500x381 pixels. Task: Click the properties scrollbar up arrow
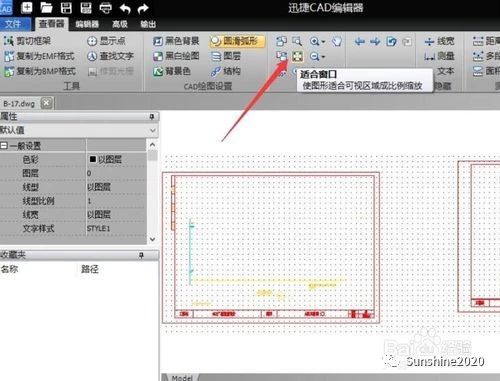pyautogui.click(x=152, y=145)
